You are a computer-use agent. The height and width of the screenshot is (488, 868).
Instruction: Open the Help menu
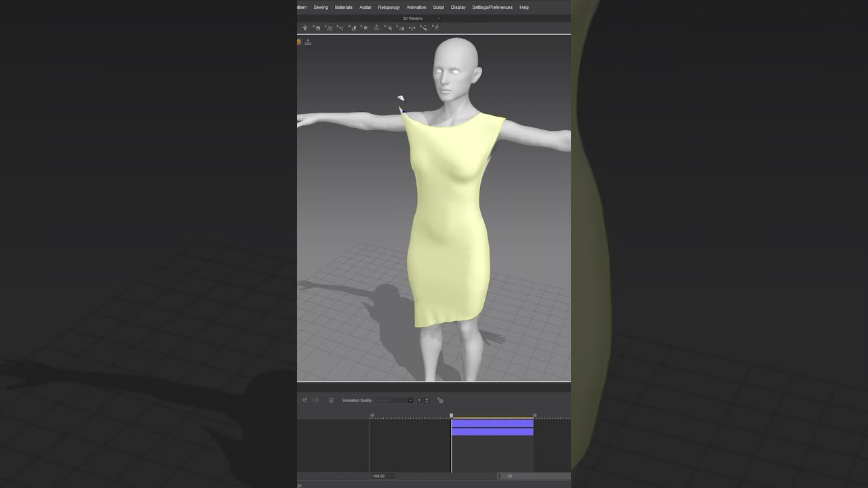click(x=524, y=7)
